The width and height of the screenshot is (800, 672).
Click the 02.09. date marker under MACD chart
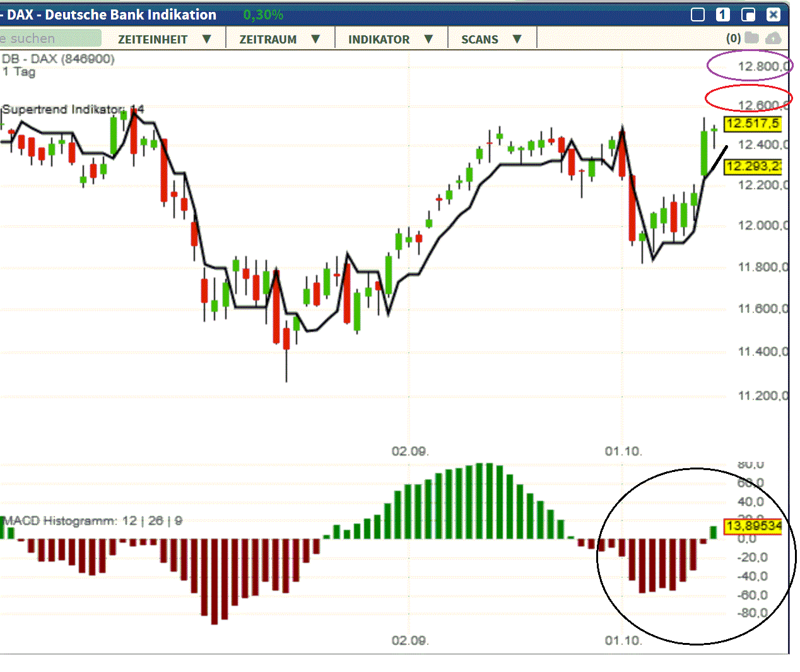click(x=410, y=640)
